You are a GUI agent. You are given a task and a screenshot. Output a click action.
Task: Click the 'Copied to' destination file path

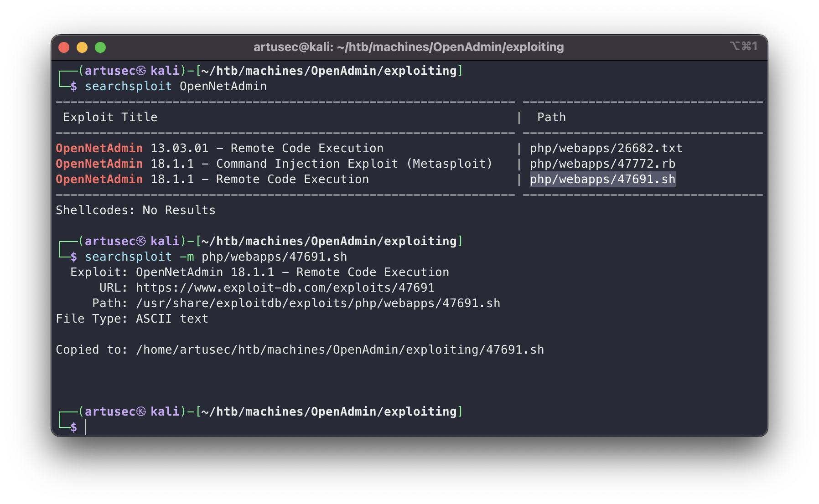coord(340,350)
